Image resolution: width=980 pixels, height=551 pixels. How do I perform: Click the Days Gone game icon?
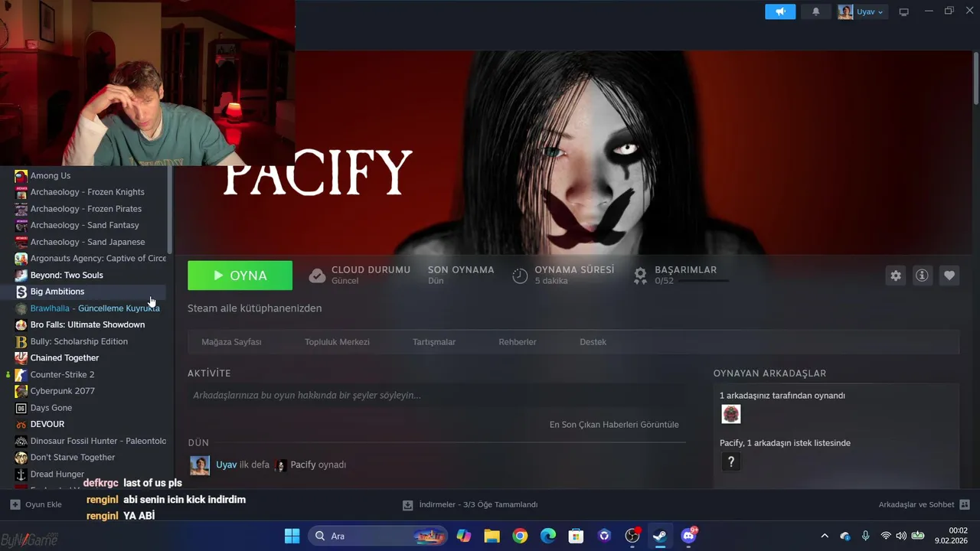[21, 408]
